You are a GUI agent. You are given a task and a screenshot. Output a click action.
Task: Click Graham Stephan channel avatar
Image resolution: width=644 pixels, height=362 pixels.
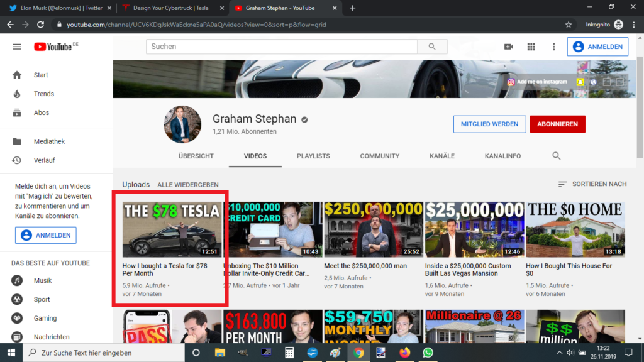[x=182, y=124]
